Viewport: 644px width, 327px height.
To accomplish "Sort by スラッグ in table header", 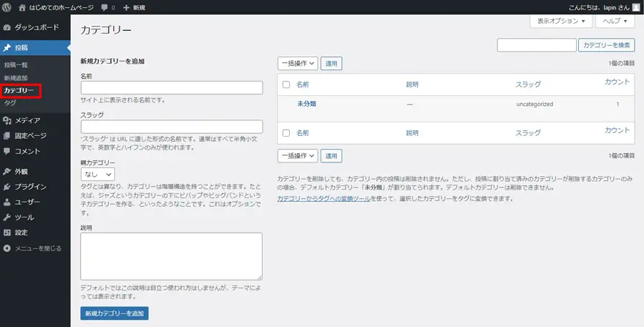I will coord(528,84).
